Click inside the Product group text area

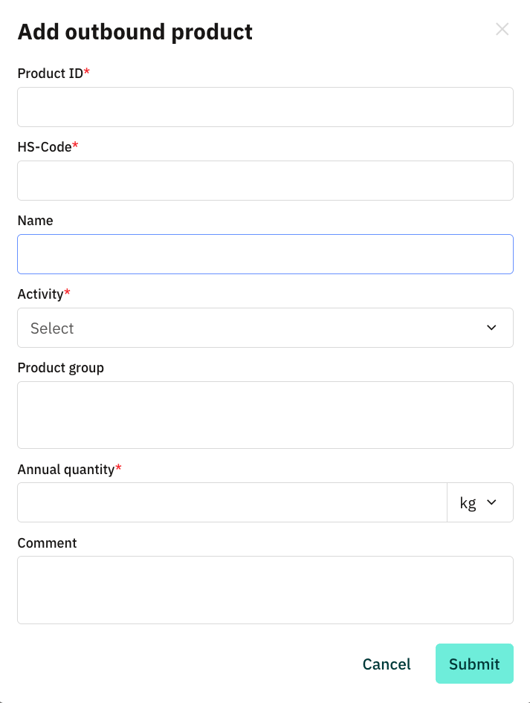265,415
